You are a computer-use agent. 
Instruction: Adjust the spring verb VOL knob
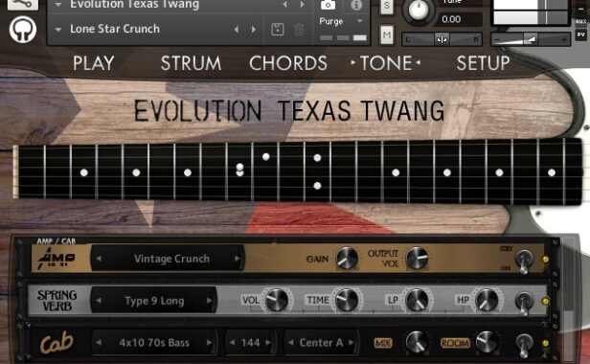pos(277,300)
